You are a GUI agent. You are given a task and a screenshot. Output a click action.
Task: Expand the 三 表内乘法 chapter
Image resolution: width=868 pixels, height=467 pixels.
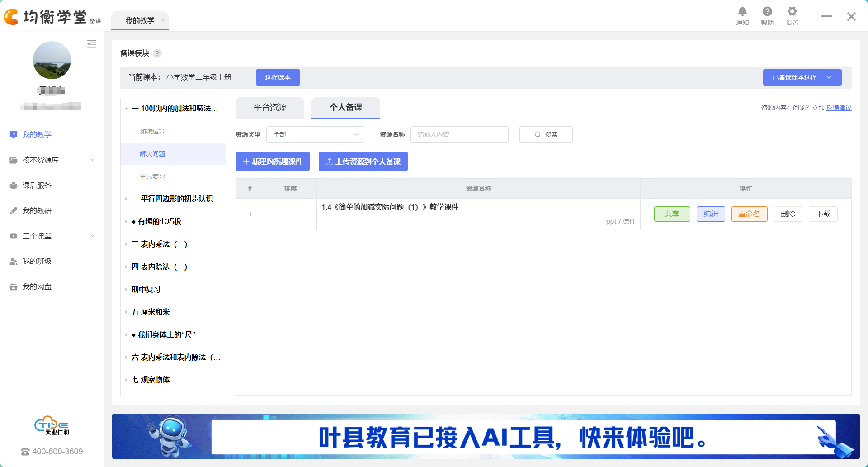point(126,244)
